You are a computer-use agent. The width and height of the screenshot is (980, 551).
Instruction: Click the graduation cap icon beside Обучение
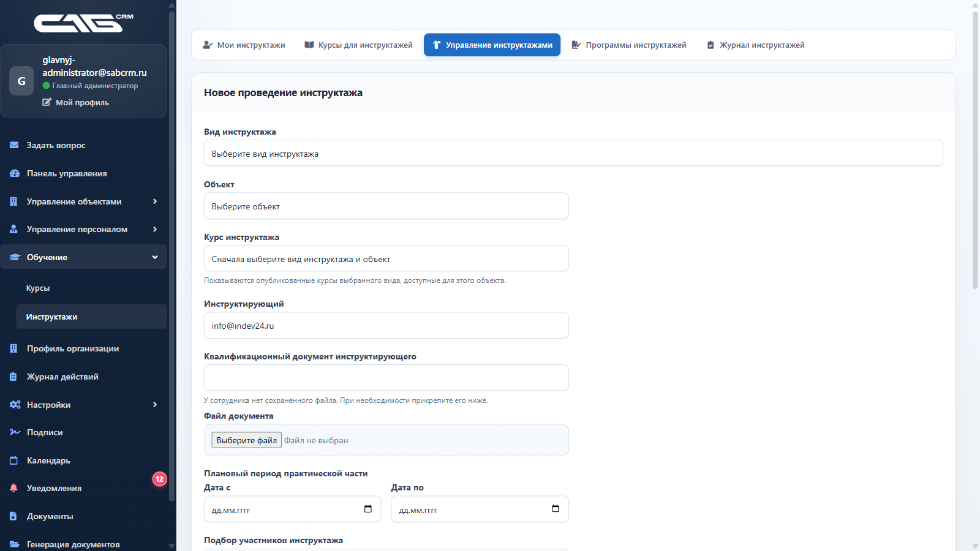point(15,257)
